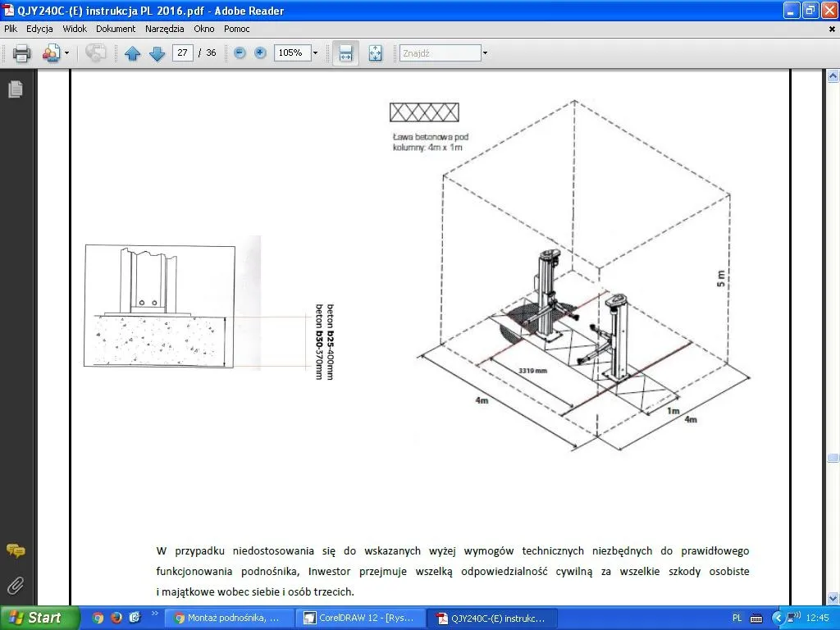The image size is (840, 630).
Task: Zoom out using the minus icon
Action: tap(240, 52)
